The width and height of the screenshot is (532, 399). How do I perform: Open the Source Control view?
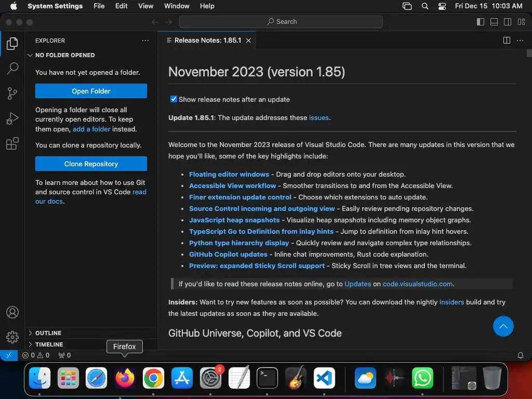12,94
